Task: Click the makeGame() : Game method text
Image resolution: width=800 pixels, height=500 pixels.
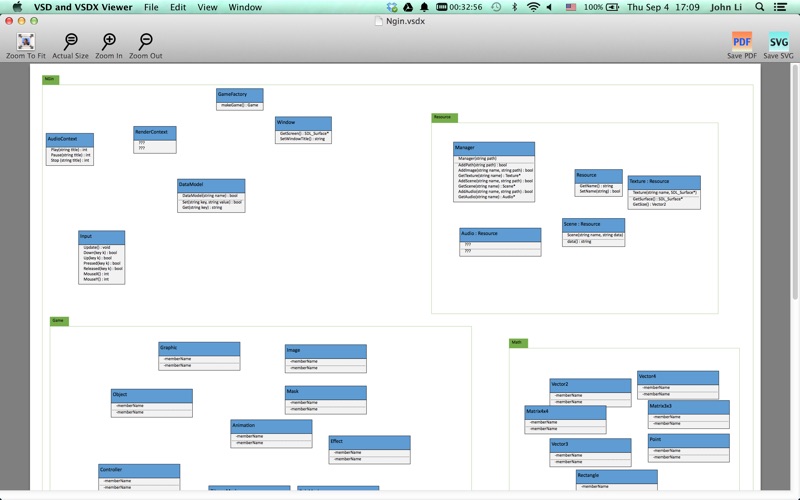Action: coord(240,106)
